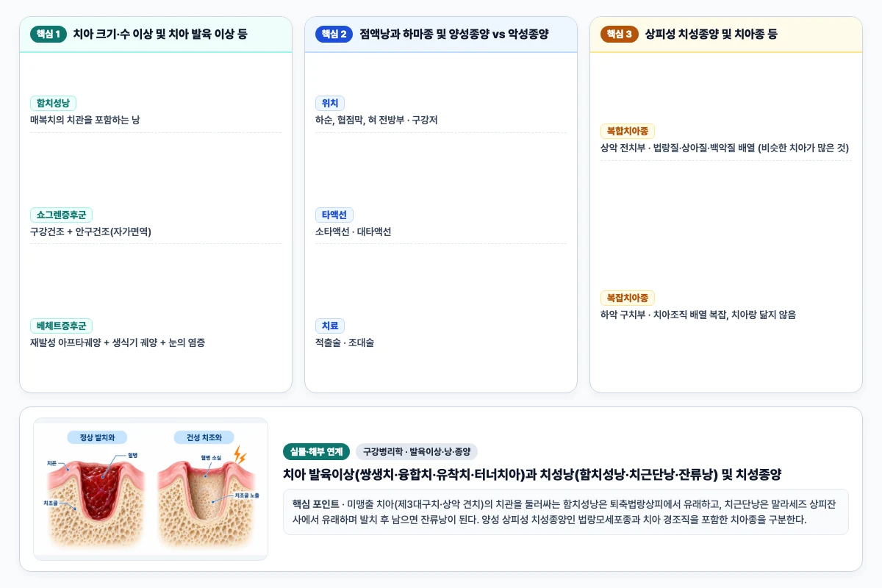Select text 매복치의 치관을 포함하는 낭

coord(85,120)
